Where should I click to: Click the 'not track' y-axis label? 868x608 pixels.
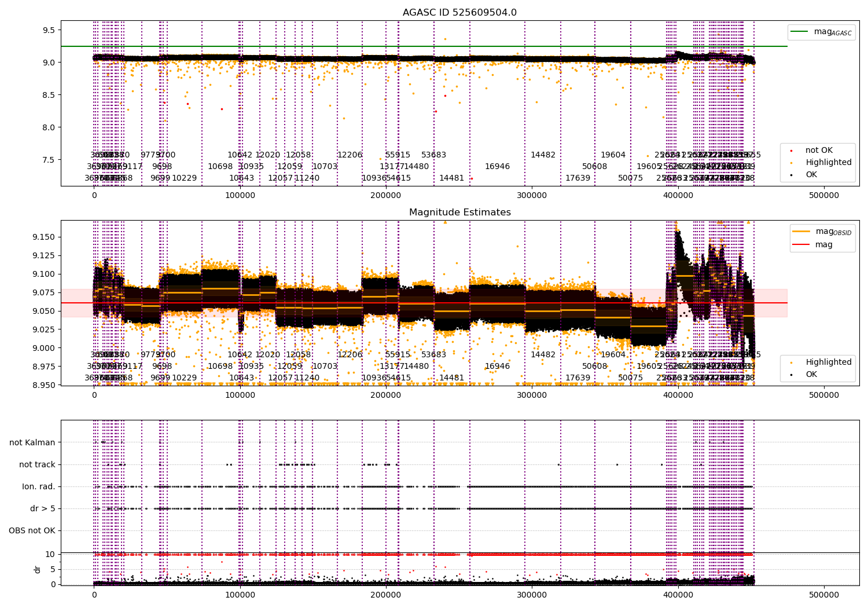tap(37, 464)
